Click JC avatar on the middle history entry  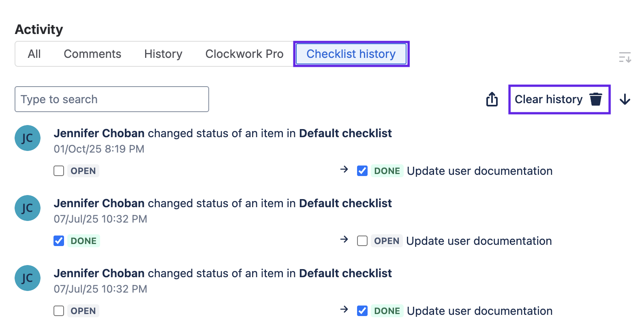click(28, 208)
